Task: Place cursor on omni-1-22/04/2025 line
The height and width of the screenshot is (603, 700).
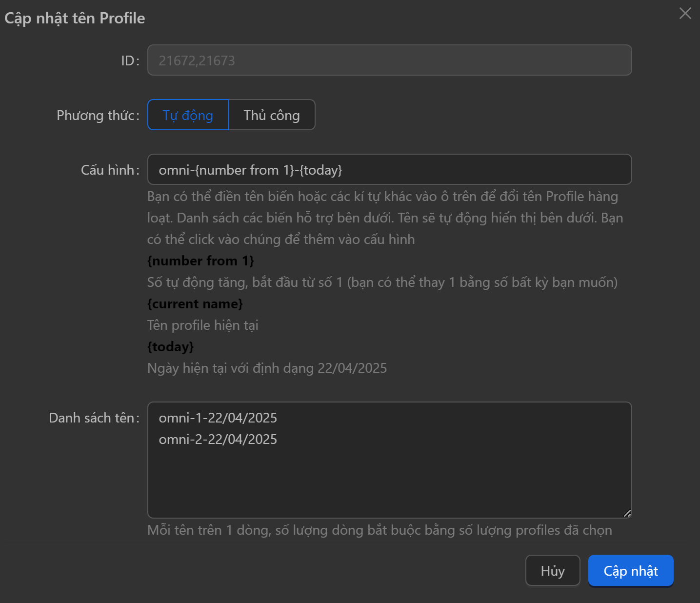Action: (218, 418)
